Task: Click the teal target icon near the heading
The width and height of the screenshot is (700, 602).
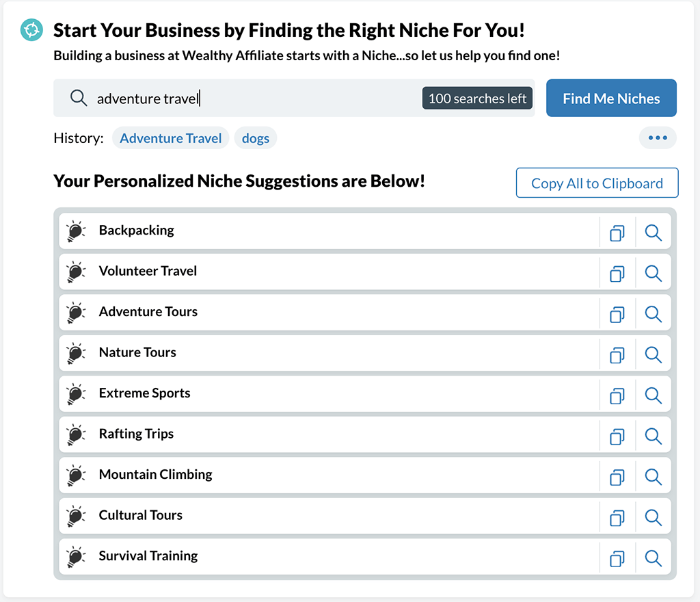Action: (31, 30)
